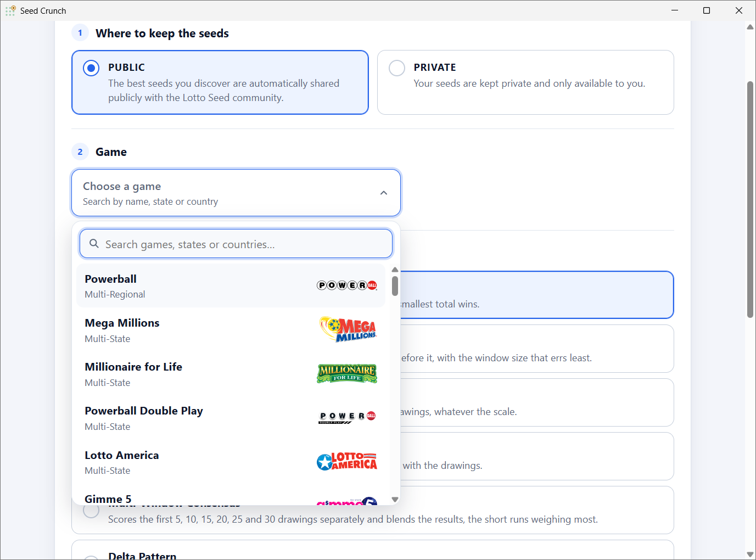The height and width of the screenshot is (560, 756).
Task: Choose Millionaire for Life from the list
Action: click(231, 374)
